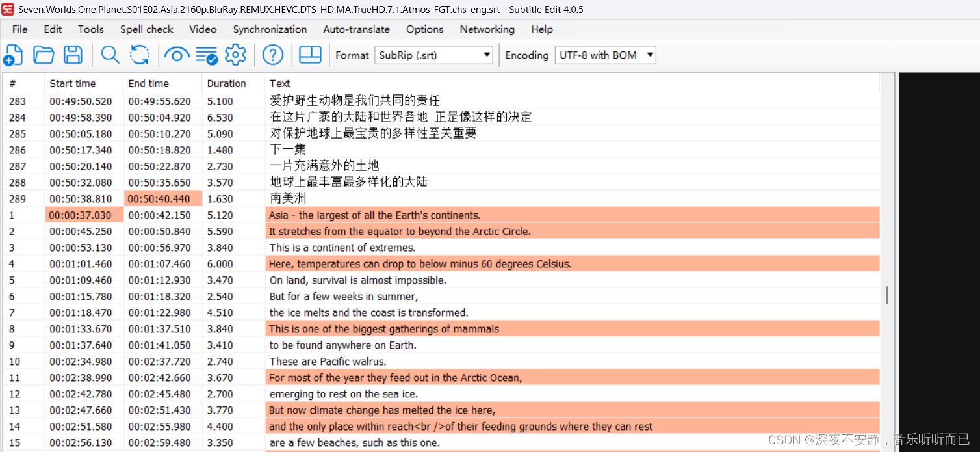Screen dimensions: 980x452
Task: Select line "emerging to rest on the sea ice."
Action: (573, 394)
